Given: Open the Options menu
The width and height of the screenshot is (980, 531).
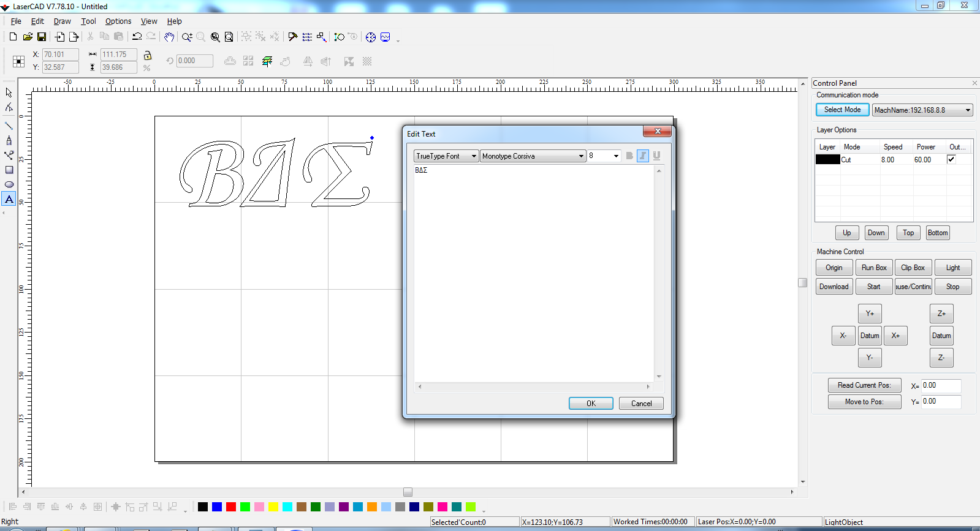Looking at the screenshot, I should pyautogui.click(x=118, y=21).
